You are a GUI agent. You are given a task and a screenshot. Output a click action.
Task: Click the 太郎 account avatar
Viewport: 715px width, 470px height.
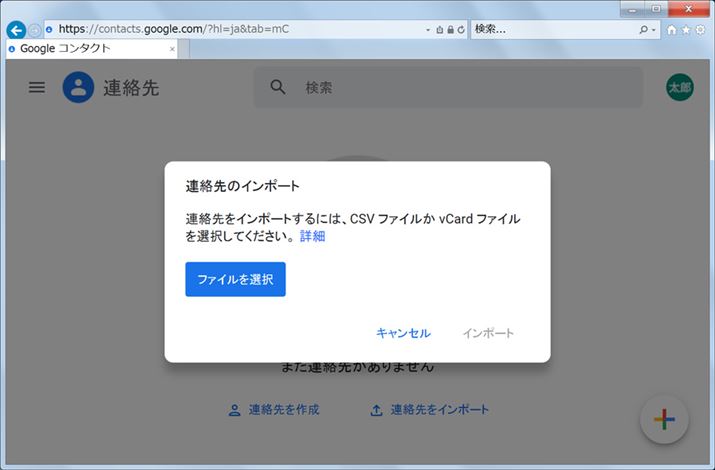(x=679, y=88)
